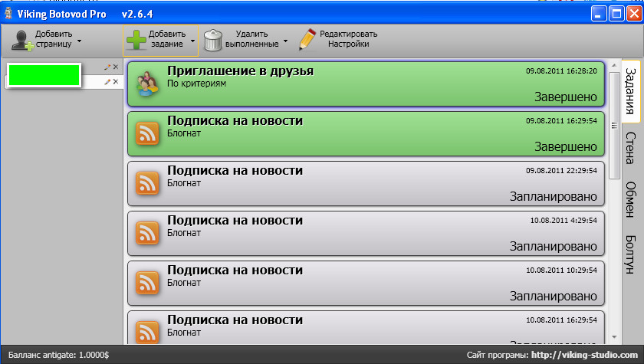Click the friends group icon on Приглашение в друзья
This screenshot has width=644, height=364.
(147, 84)
